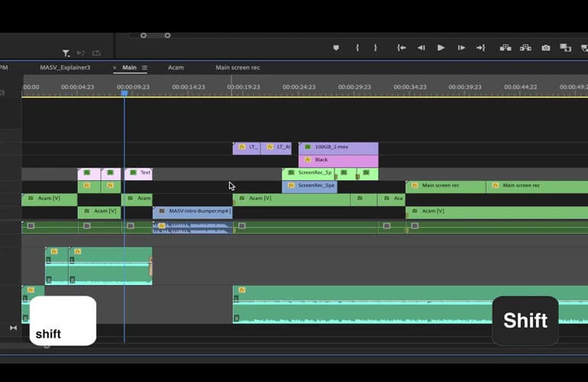Select the first Main screen rec clip
Screen dimensions: 588x382
coord(445,186)
